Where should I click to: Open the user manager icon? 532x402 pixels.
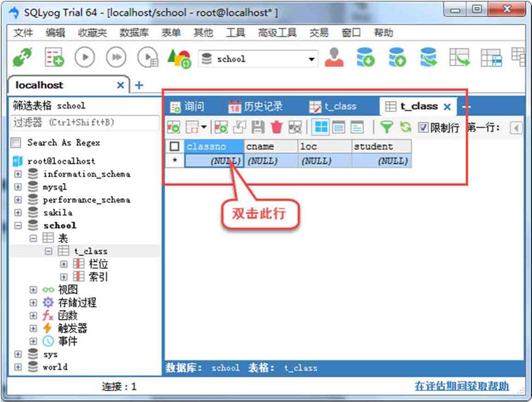coord(334,57)
